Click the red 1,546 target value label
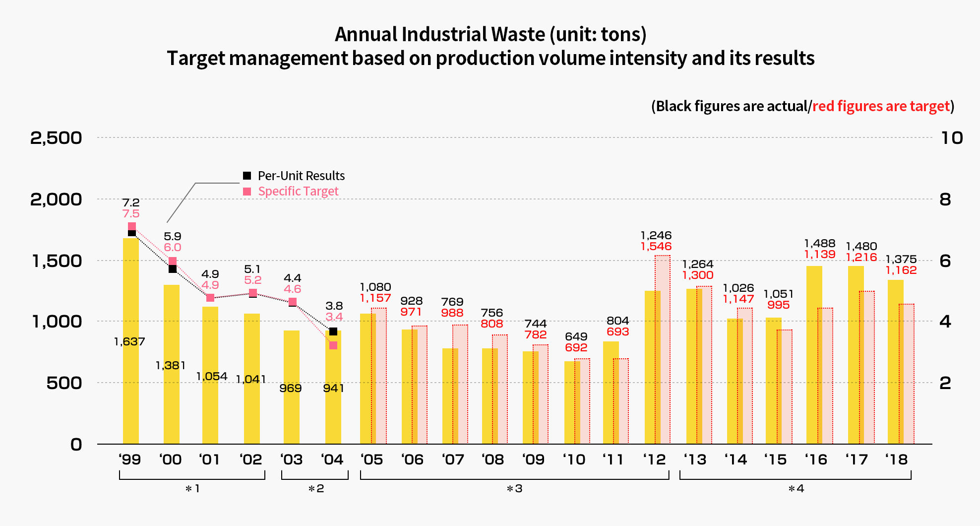The height and width of the screenshot is (526, 980). 656,247
